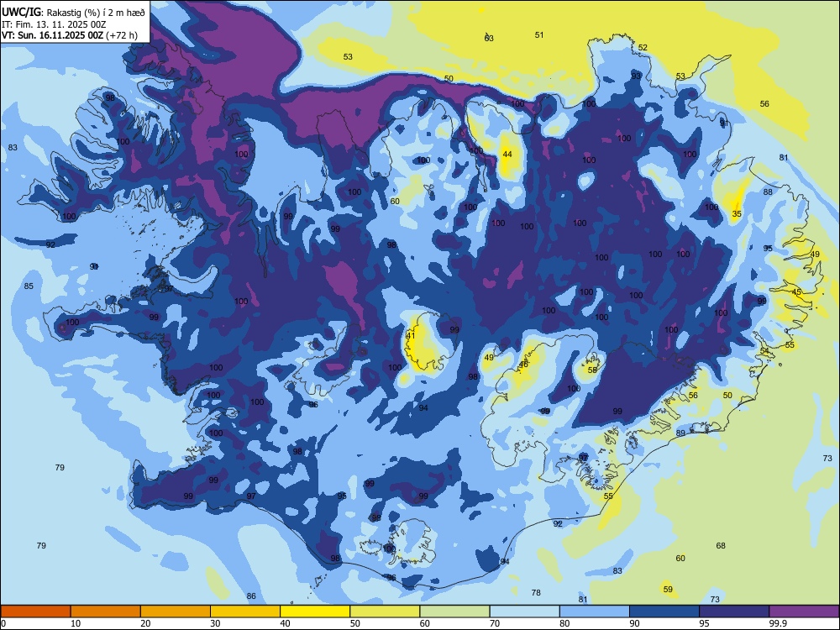This screenshot has width=840, height=630.
Task: Click the '10' legend tick label
Action: [x=76, y=623]
